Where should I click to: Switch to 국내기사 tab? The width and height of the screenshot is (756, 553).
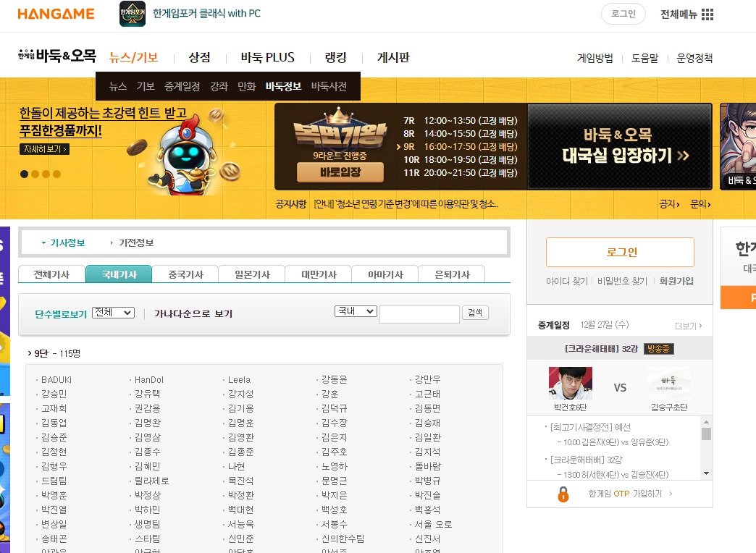tap(119, 274)
